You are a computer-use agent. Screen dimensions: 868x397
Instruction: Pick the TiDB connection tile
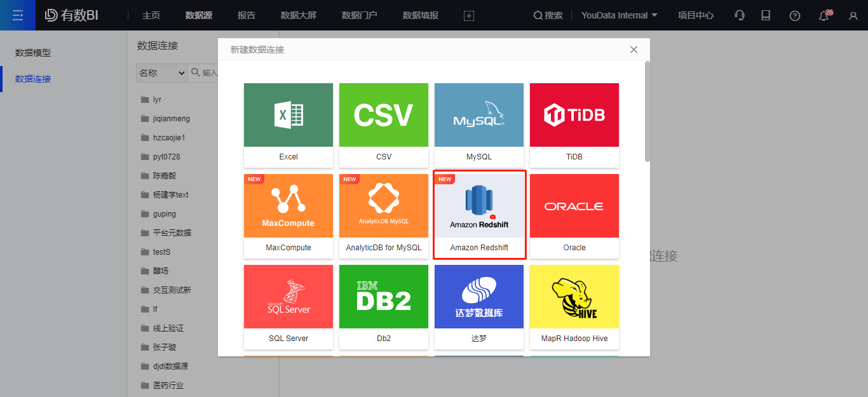574,125
